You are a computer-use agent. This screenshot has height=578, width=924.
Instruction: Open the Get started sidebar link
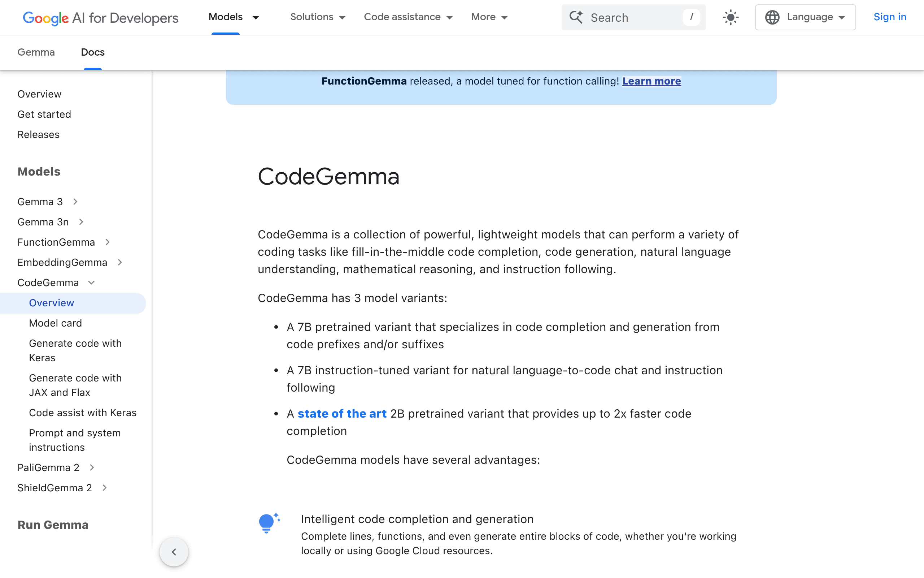pyautogui.click(x=44, y=114)
